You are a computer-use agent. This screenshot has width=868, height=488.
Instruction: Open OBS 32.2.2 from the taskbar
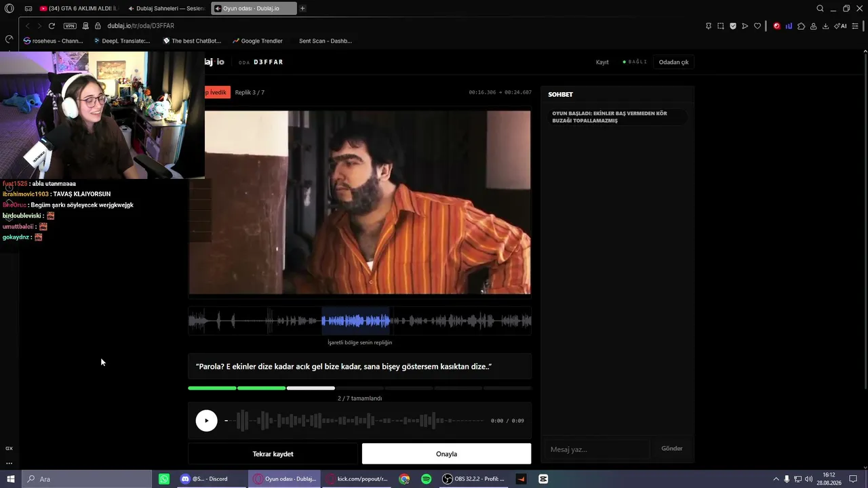point(474,479)
